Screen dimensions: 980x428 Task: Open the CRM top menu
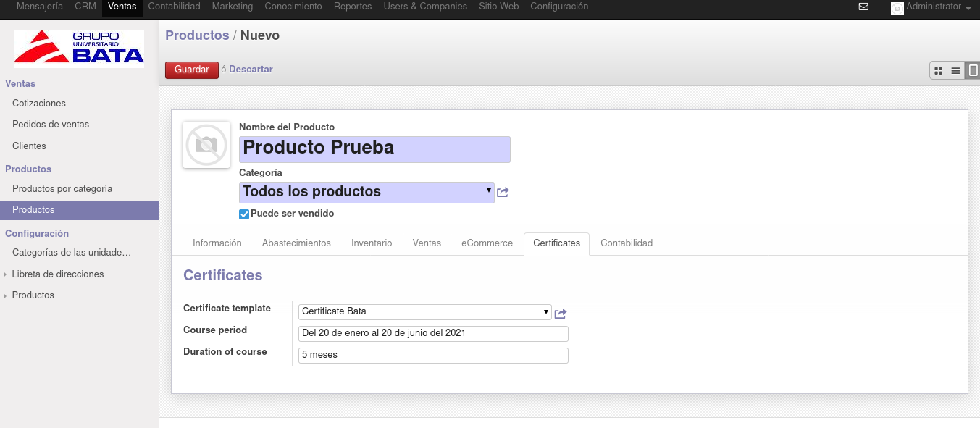tap(85, 7)
